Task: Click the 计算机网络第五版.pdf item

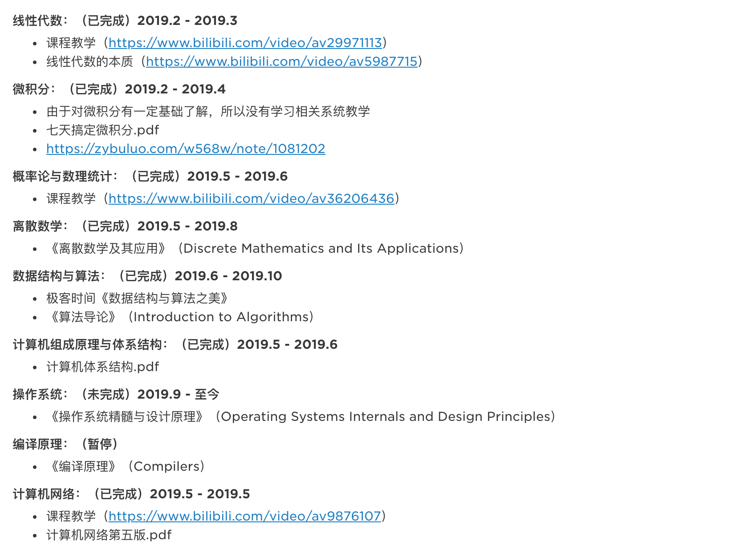Action: 109,535
